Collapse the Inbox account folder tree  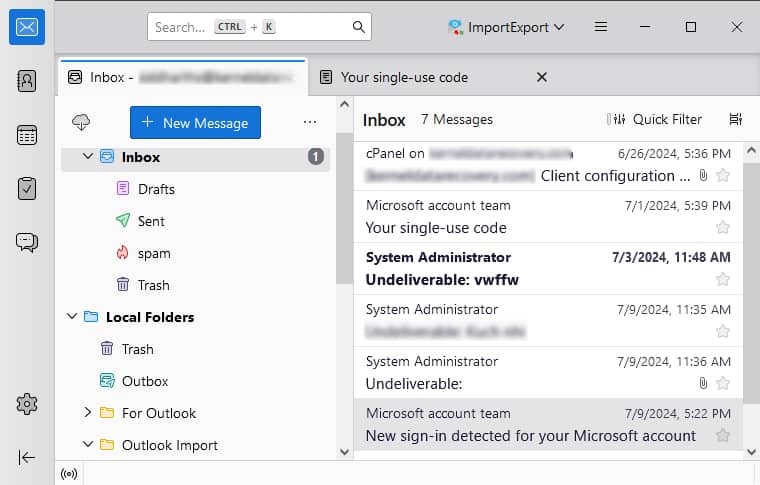[x=88, y=157]
